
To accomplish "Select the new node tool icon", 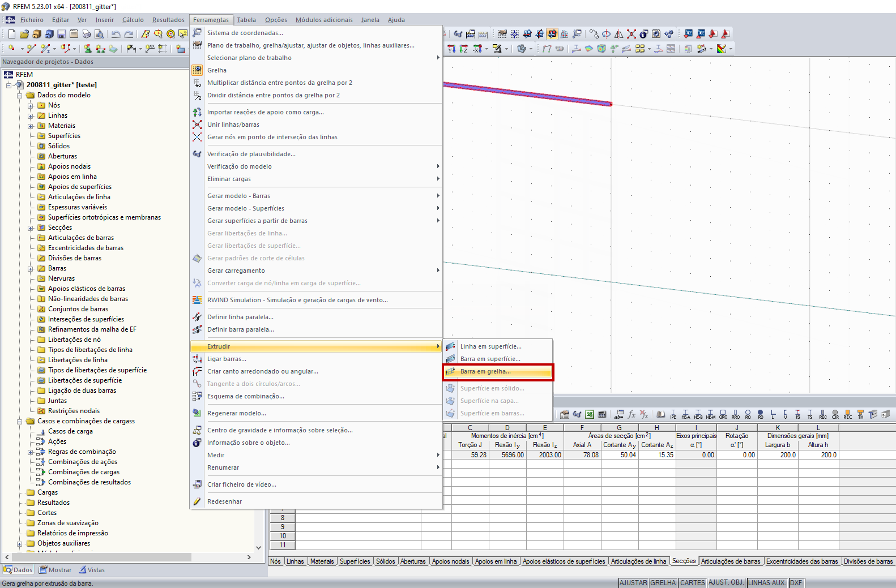I will click(x=11, y=49).
